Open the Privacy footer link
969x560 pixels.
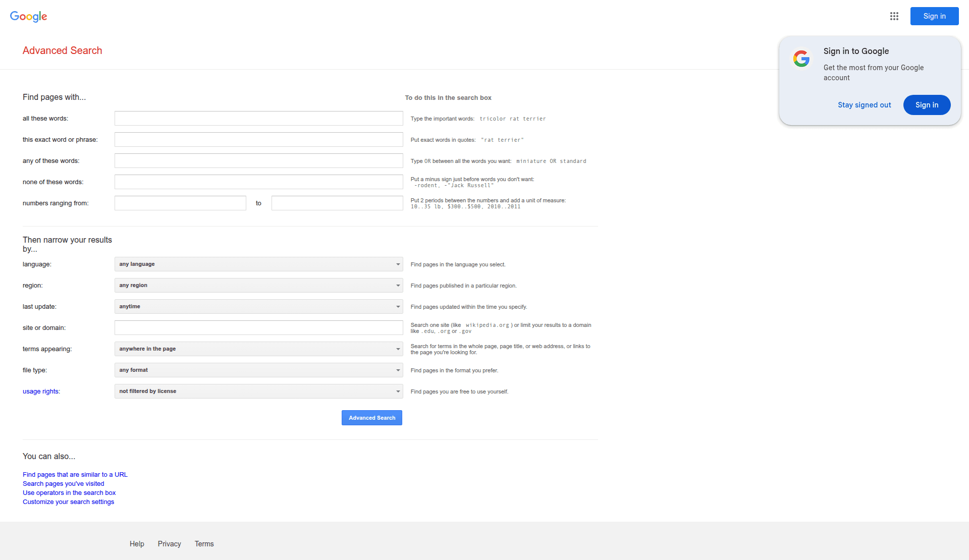(169, 544)
